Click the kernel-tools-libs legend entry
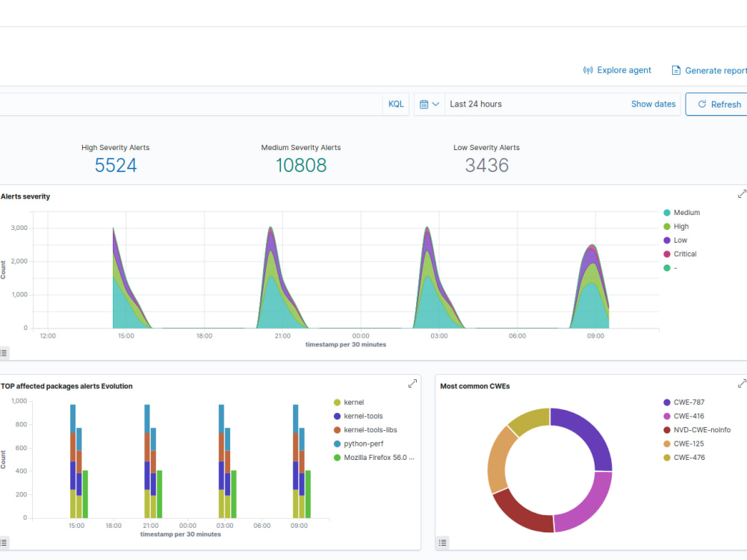Viewport: 747px width, 560px height. click(x=365, y=430)
